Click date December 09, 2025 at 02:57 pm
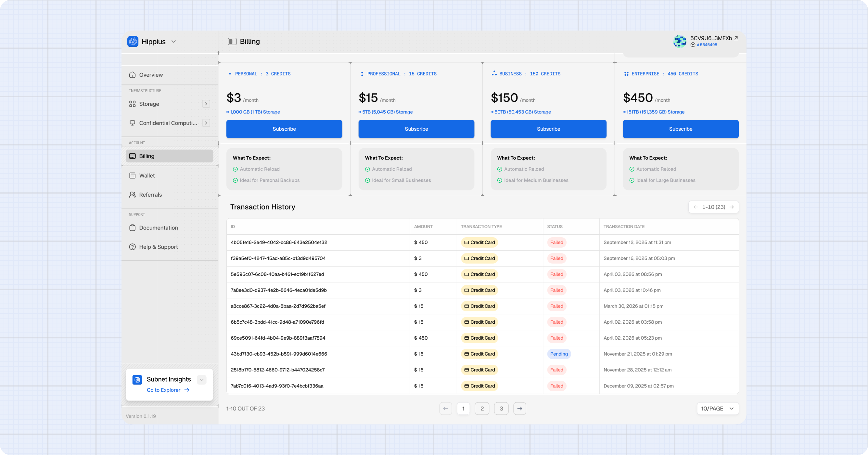 coord(638,386)
